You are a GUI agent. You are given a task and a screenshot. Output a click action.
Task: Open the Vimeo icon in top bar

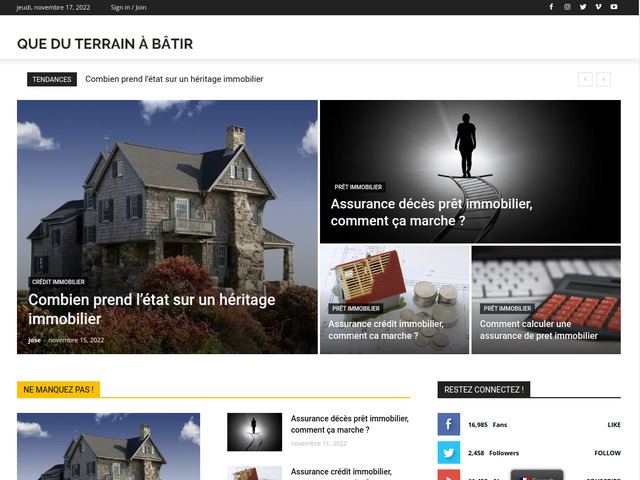tap(598, 7)
